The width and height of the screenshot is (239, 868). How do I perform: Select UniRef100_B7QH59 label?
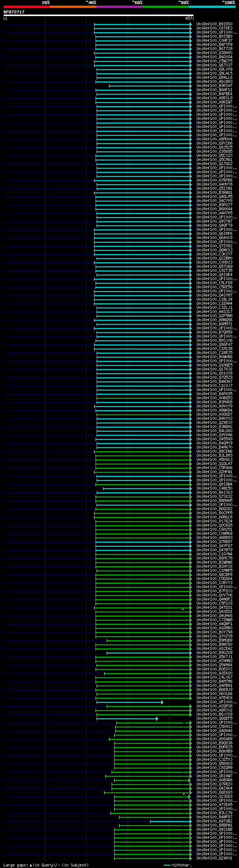click(214, 332)
